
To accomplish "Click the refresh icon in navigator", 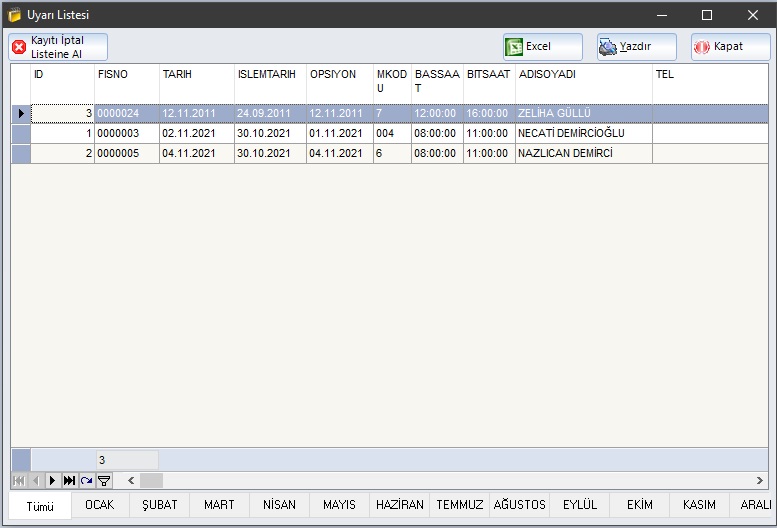I will (86, 481).
